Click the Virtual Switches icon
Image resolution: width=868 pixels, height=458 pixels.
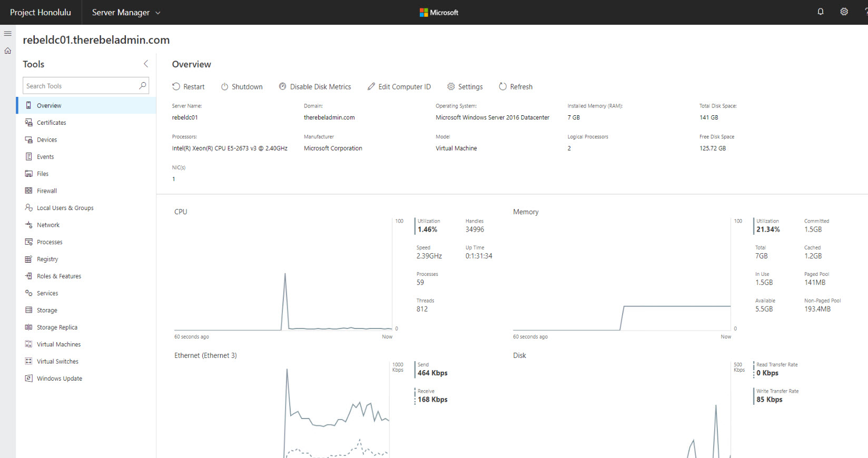point(29,361)
